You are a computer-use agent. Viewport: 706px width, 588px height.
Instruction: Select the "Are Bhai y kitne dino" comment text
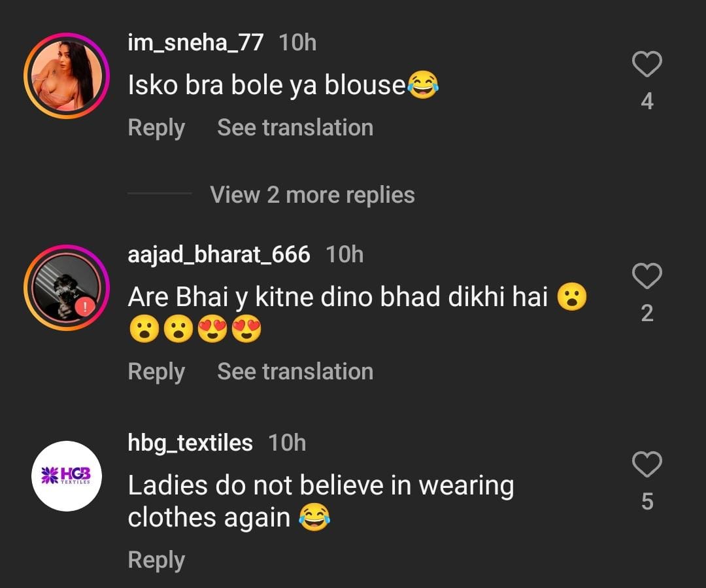tap(337, 298)
